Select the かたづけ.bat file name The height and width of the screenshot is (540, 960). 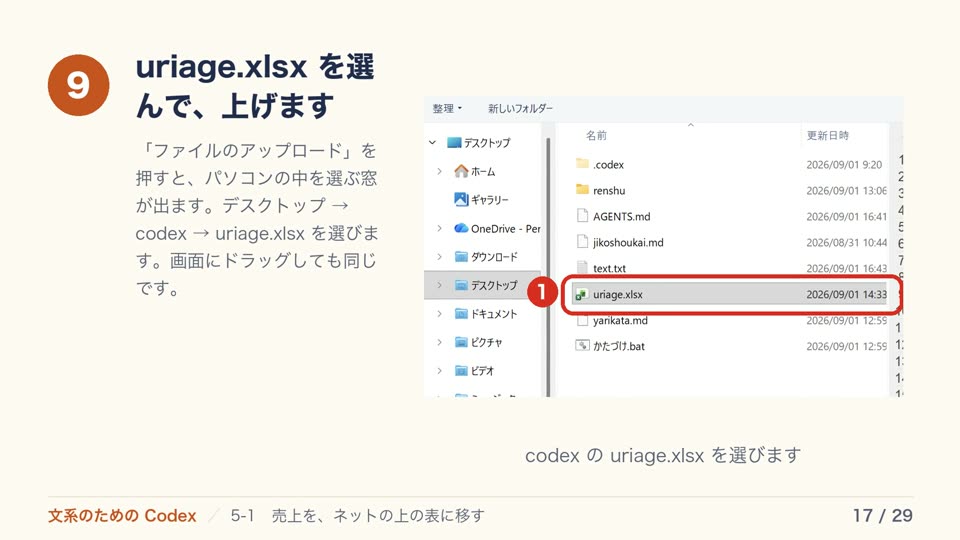pos(618,346)
